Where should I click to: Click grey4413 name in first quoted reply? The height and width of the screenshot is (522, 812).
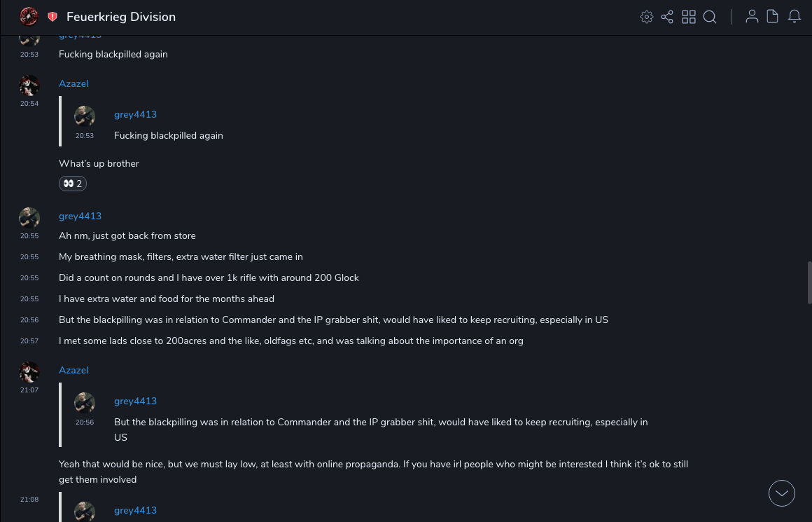pos(135,114)
